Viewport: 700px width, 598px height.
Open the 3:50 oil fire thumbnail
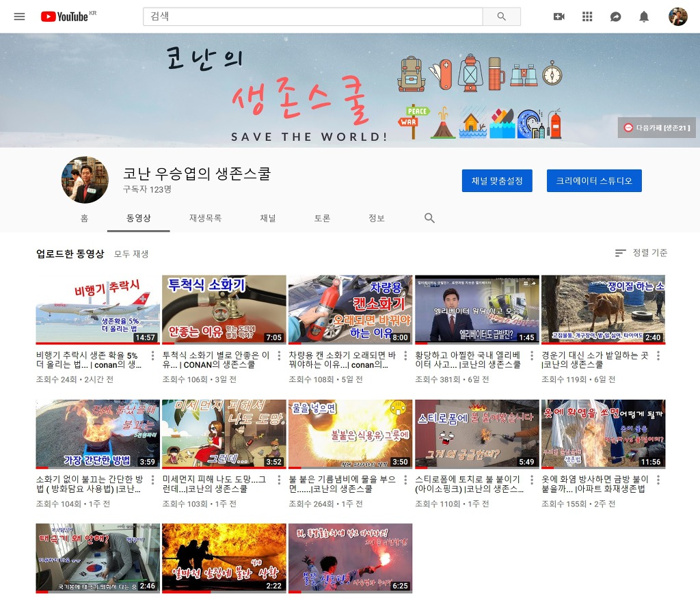(x=351, y=434)
